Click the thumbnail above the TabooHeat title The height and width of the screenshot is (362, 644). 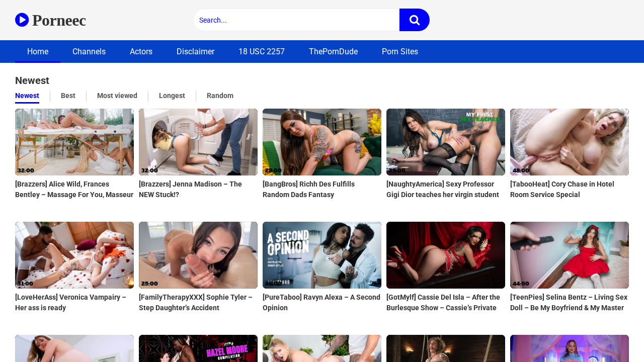pos(570,142)
